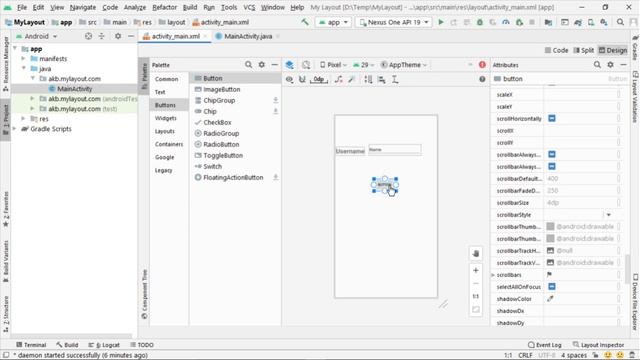Switch to Design view mode
Screen dimensions: 640x360
613,50
